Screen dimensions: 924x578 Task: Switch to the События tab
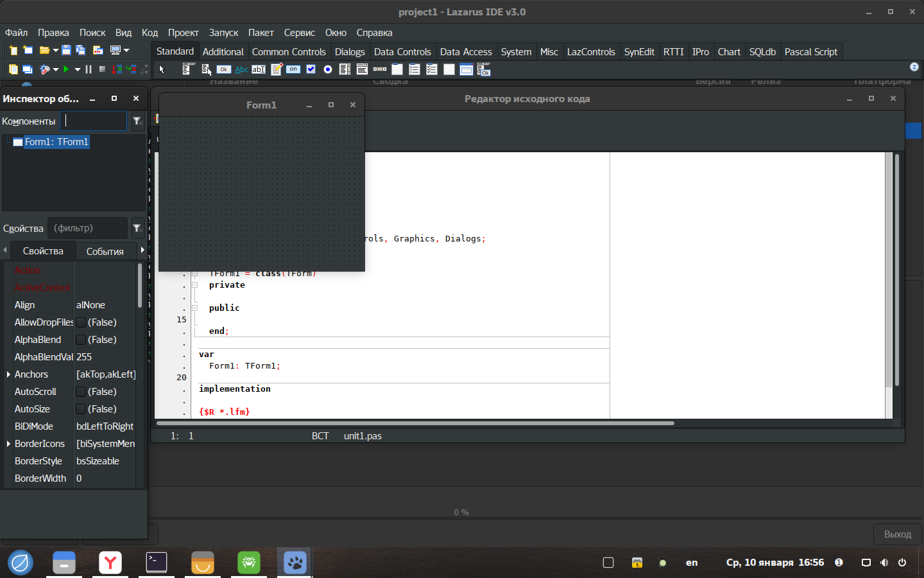coord(105,252)
